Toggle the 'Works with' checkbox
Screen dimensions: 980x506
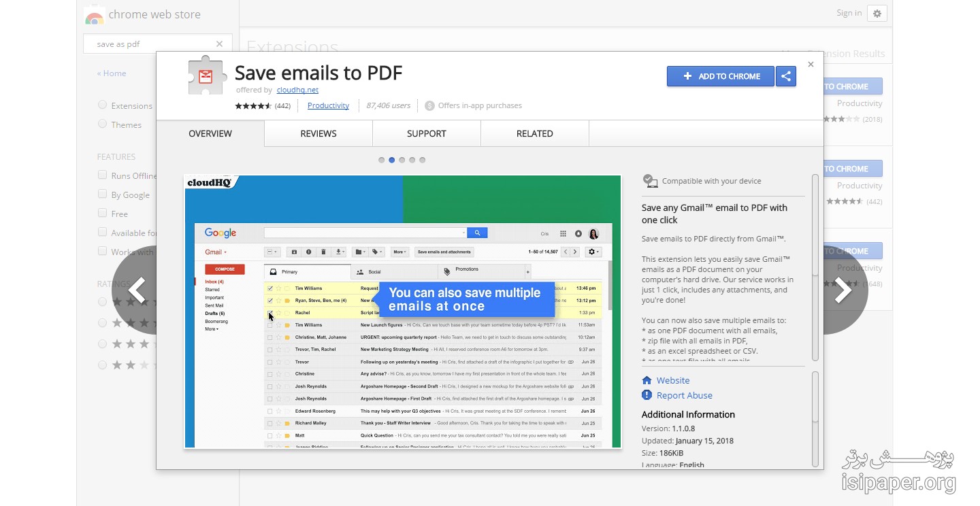point(102,251)
